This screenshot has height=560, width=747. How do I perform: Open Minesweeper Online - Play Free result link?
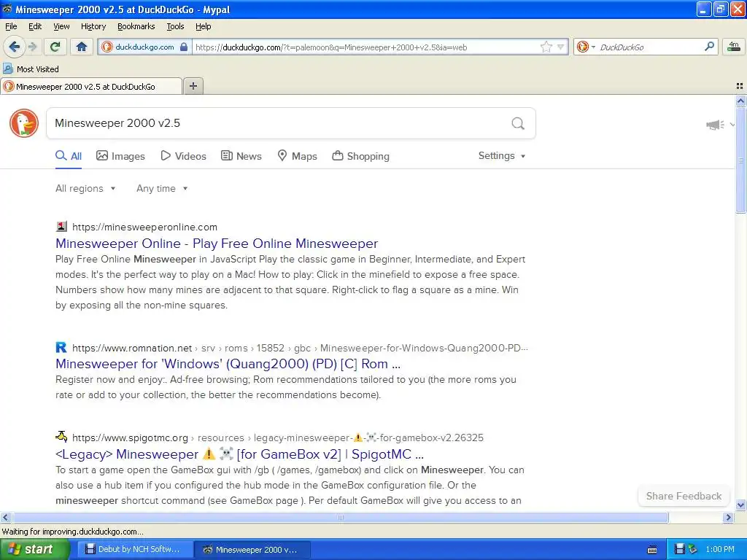click(x=217, y=244)
